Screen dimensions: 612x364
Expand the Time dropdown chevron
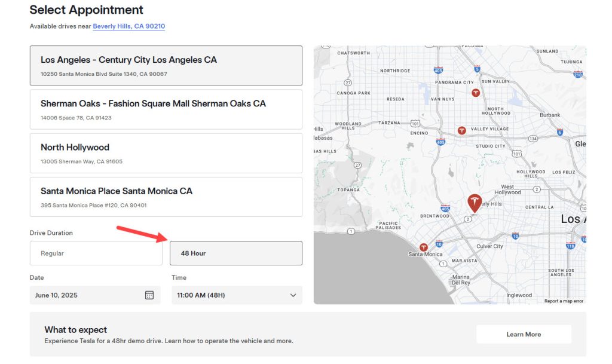coord(293,295)
